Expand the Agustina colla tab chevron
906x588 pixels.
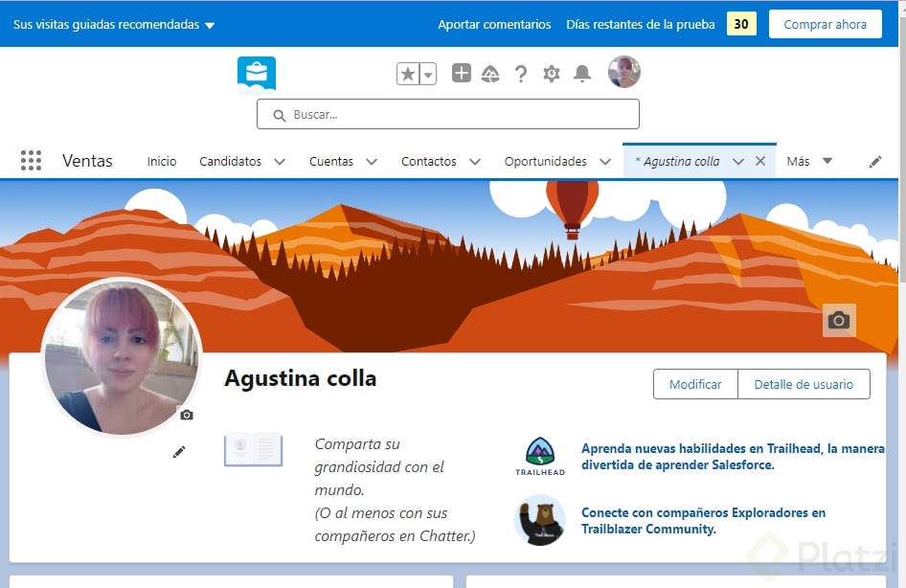[737, 162]
